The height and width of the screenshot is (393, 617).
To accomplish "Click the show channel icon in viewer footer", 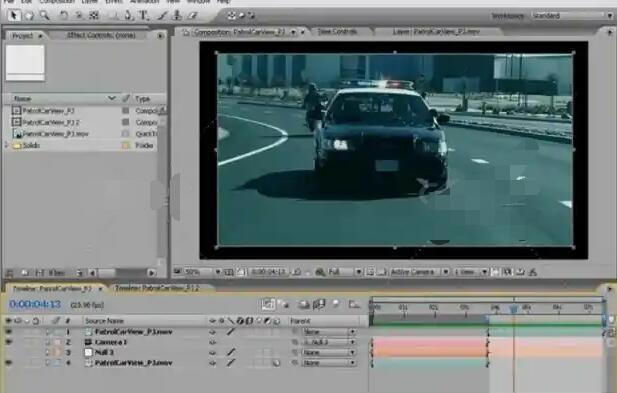I will [x=320, y=272].
